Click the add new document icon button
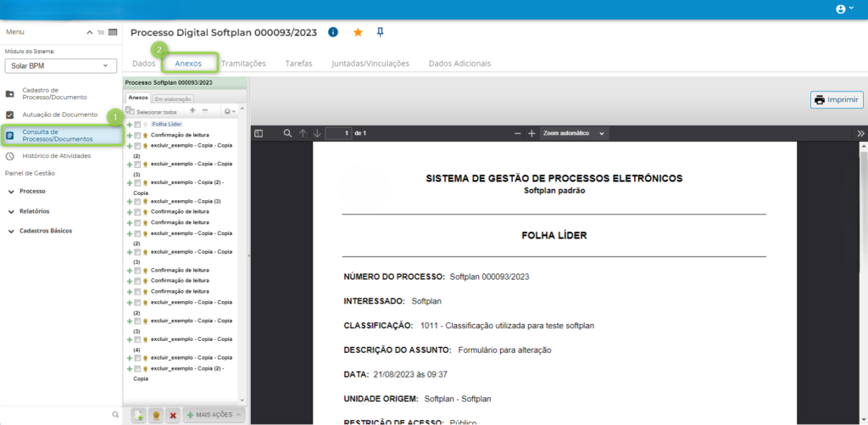The width and height of the screenshot is (868, 425). [x=139, y=415]
